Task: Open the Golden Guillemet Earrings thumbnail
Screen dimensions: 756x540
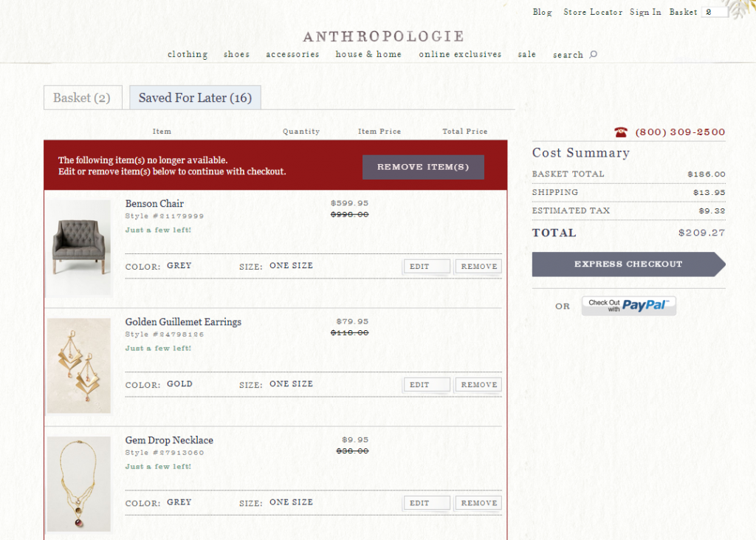Action: tap(79, 366)
